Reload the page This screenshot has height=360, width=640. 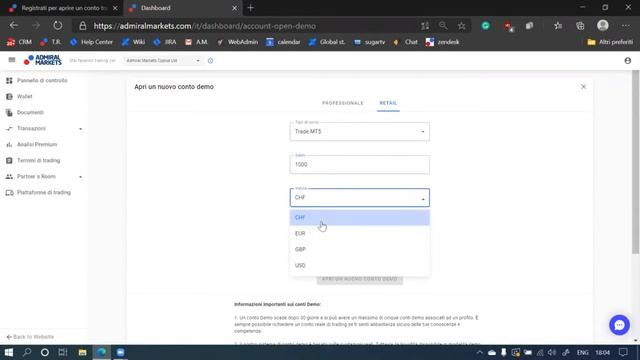[58, 26]
